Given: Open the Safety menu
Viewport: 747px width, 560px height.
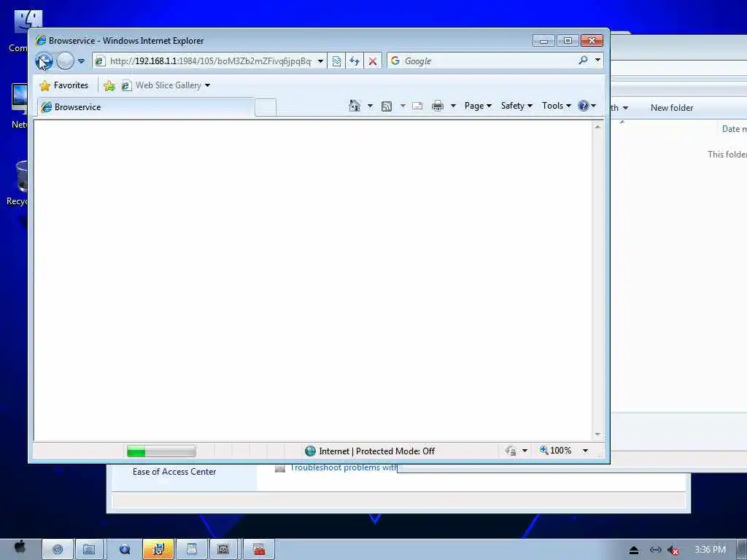Looking at the screenshot, I should coord(516,106).
